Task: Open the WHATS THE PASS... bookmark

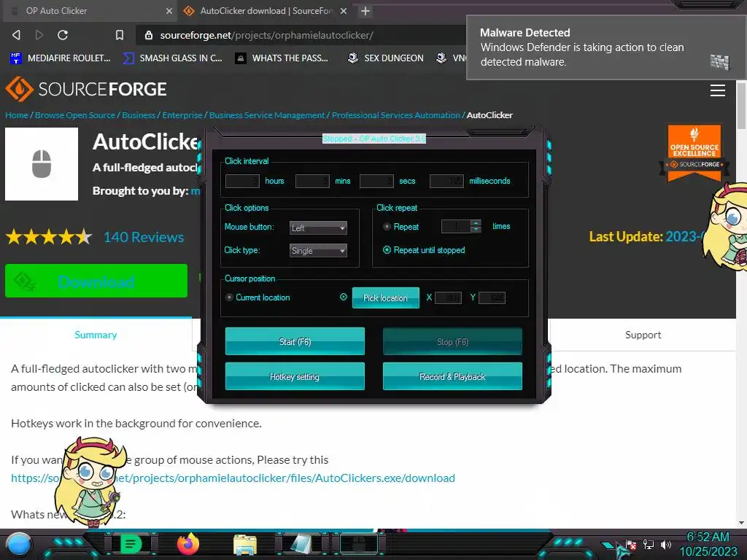Action: point(282,58)
